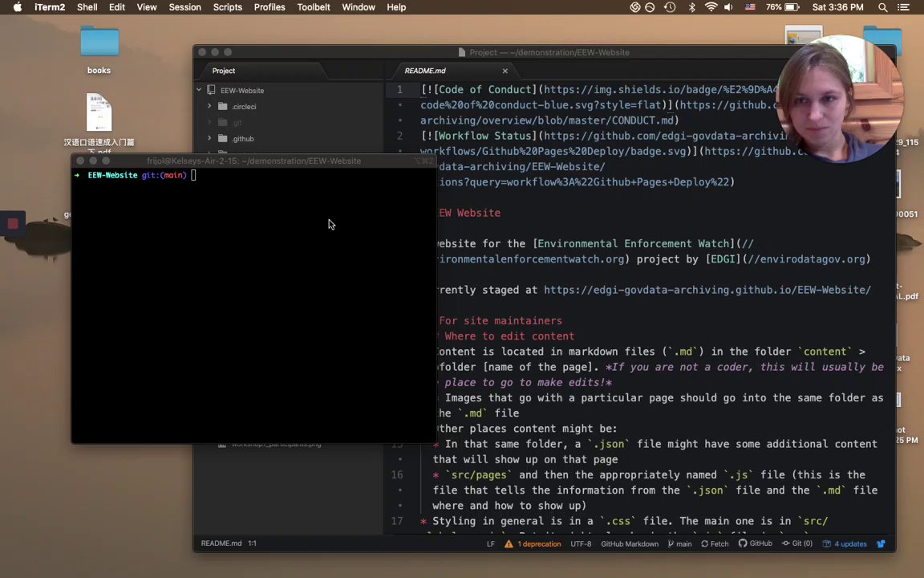Image resolution: width=924 pixels, height=578 pixels.
Task: Open the Wi-Fi status menu
Action: [711, 7]
